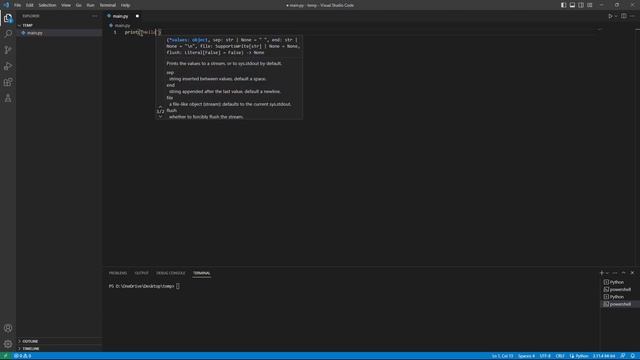Open Manage gear settings menu

point(8,344)
